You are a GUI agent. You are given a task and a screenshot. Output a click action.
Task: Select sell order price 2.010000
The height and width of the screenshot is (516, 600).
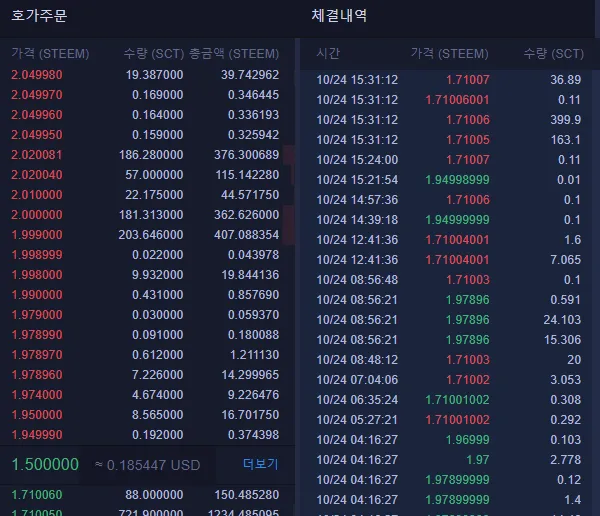pos(37,194)
